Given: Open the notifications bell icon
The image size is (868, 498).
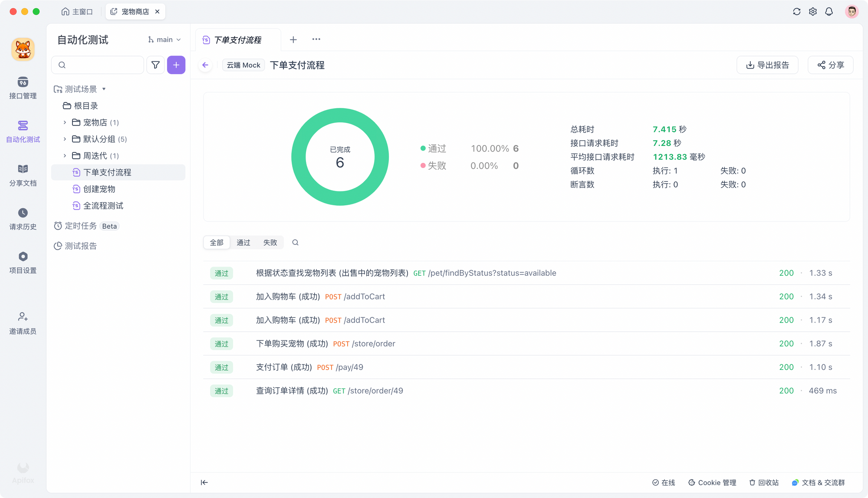Looking at the screenshot, I should [x=829, y=12].
